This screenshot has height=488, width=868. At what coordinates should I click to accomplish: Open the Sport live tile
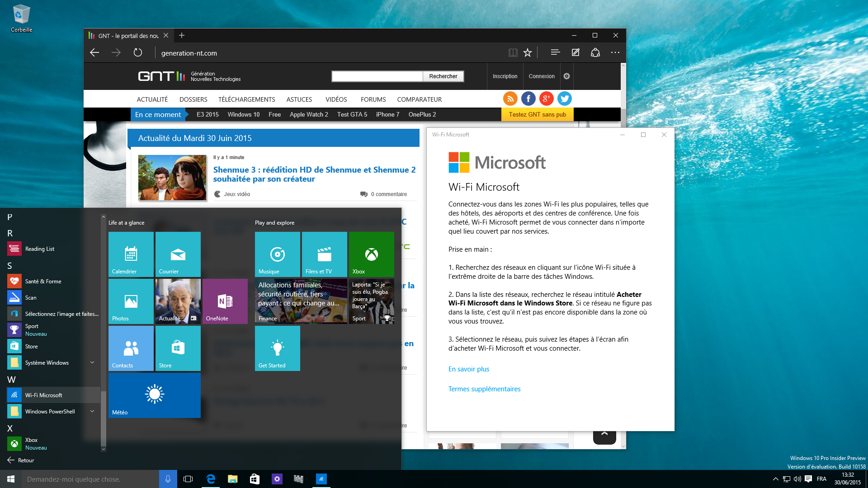372,301
